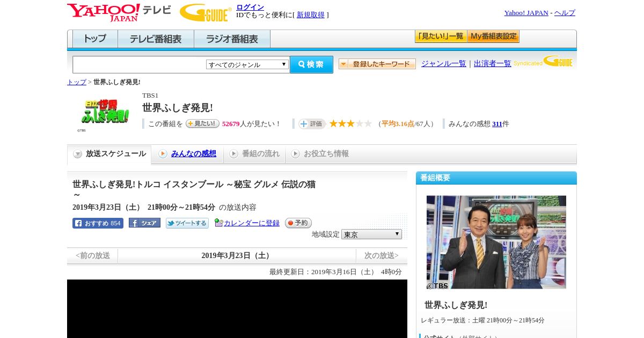Click the TBS hosts photo in 番組概要

496,242
